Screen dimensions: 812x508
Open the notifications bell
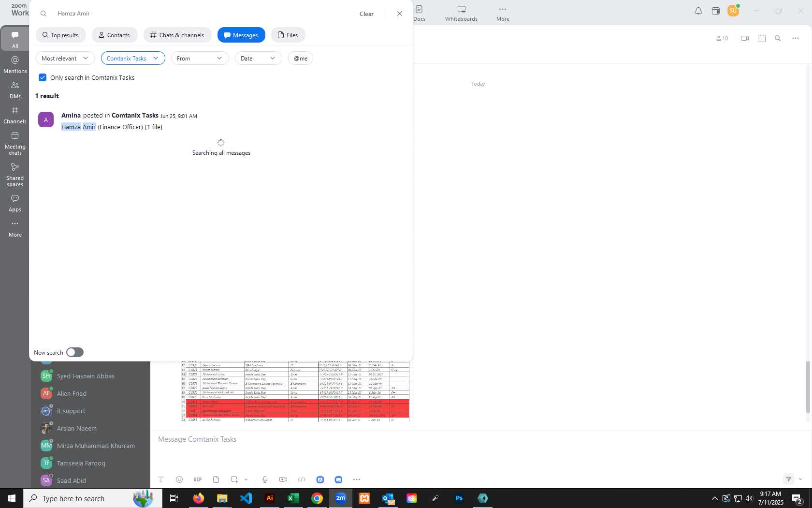pyautogui.click(x=698, y=11)
